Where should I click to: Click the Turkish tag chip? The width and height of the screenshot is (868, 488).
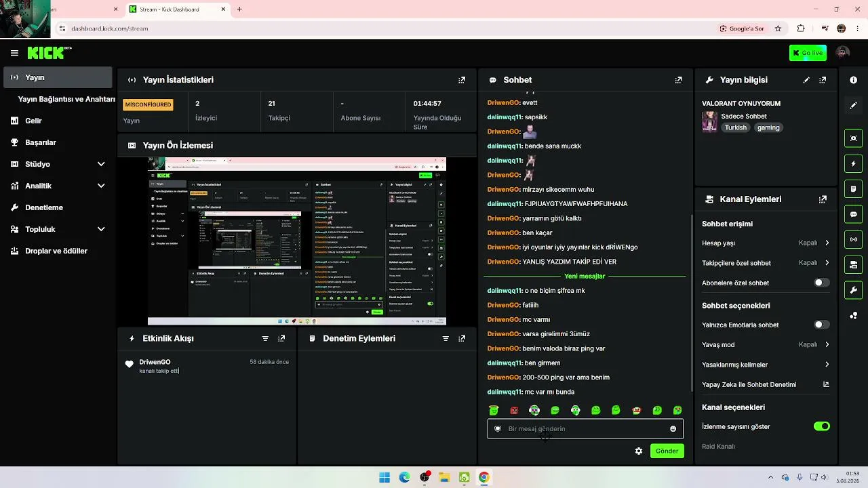click(735, 127)
